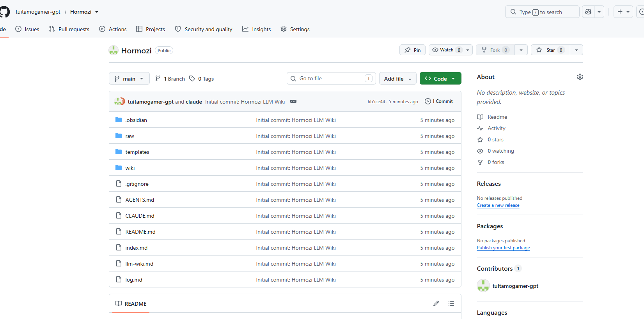This screenshot has width=644, height=319.
Task: Click Publish your first package link
Action: pyautogui.click(x=503, y=248)
